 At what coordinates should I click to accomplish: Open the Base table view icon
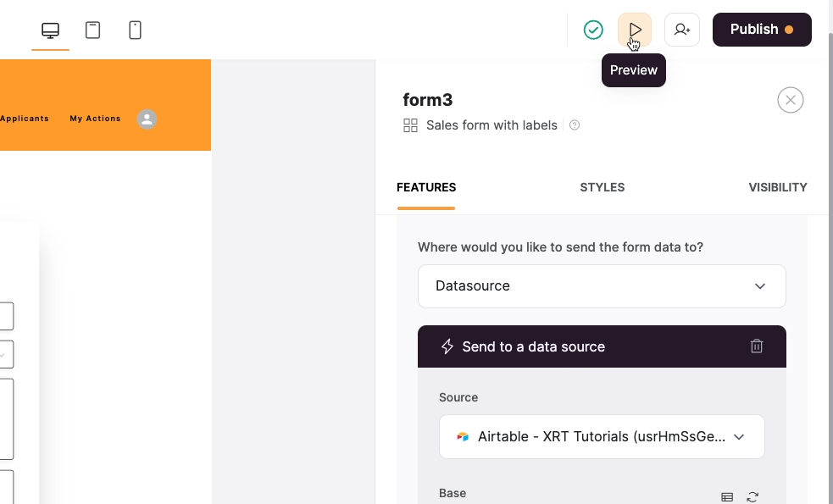coord(727,497)
